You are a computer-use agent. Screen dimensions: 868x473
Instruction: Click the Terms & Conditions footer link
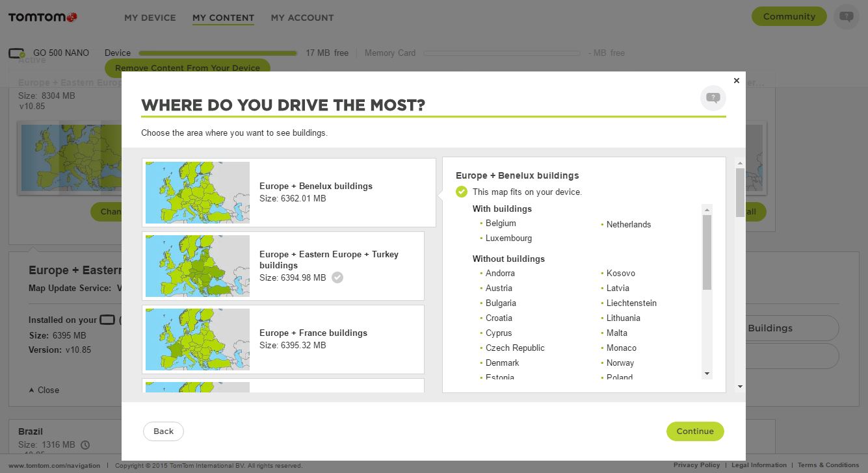tap(828, 465)
